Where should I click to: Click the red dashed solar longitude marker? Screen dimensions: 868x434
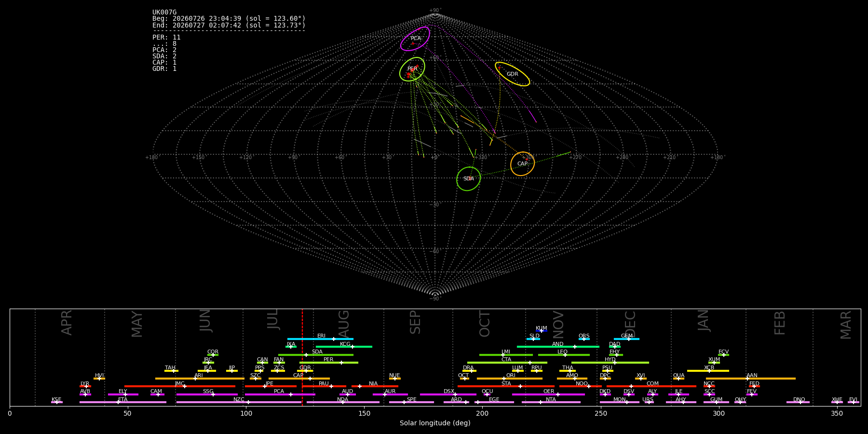[x=302, y=357]
